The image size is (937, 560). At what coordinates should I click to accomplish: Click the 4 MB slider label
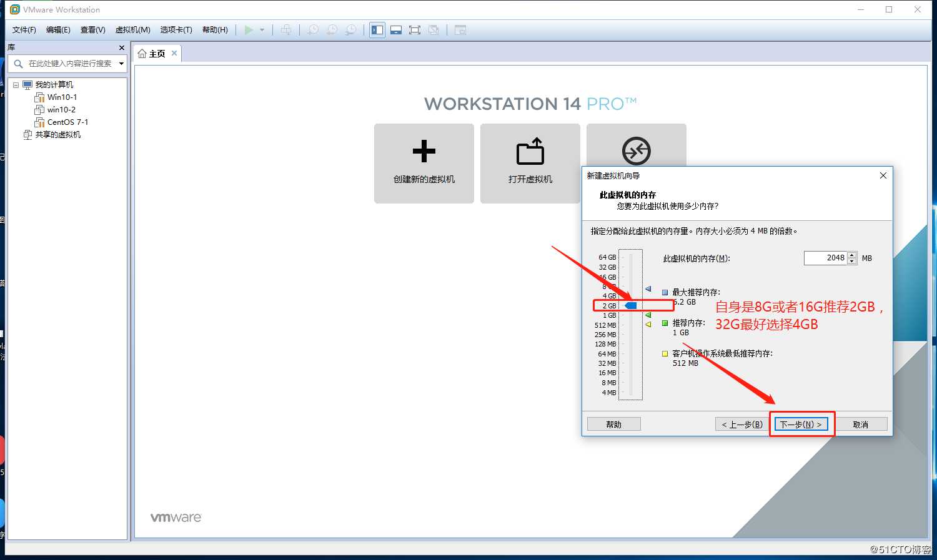[609, 393]
